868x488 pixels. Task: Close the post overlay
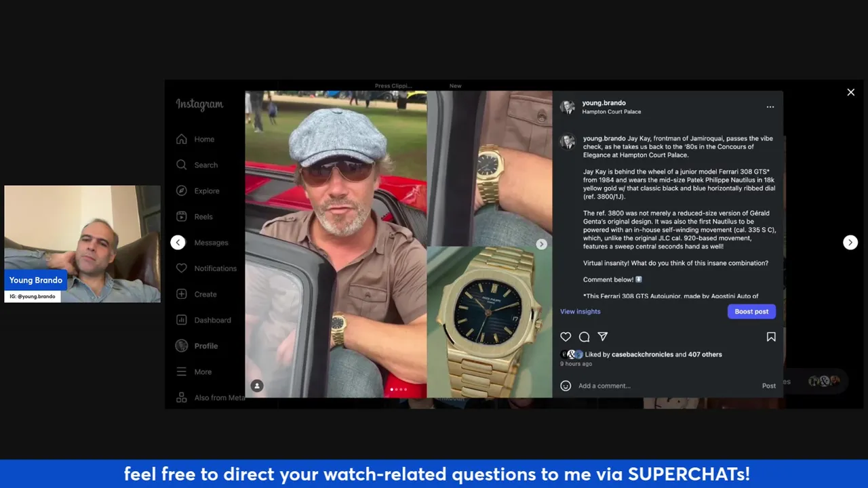(850, 92)
